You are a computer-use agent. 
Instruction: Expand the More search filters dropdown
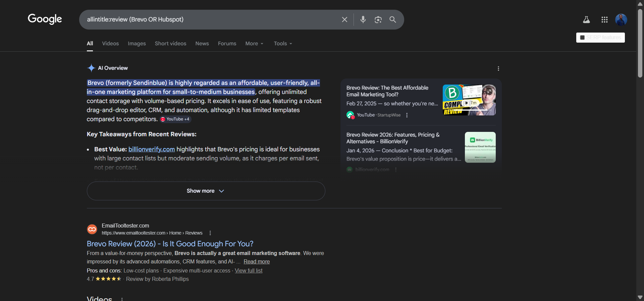254,44
